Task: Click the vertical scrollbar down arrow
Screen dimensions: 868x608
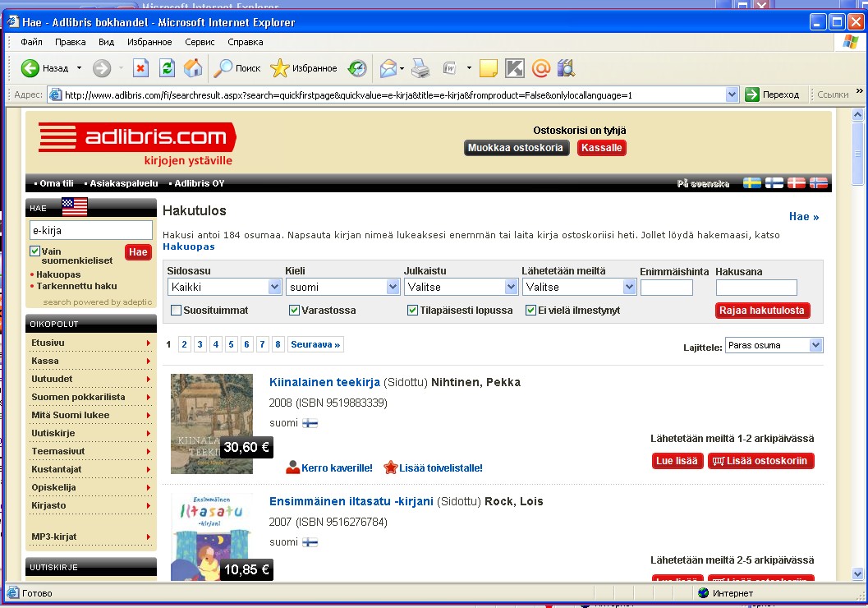Action: (858, 573)
